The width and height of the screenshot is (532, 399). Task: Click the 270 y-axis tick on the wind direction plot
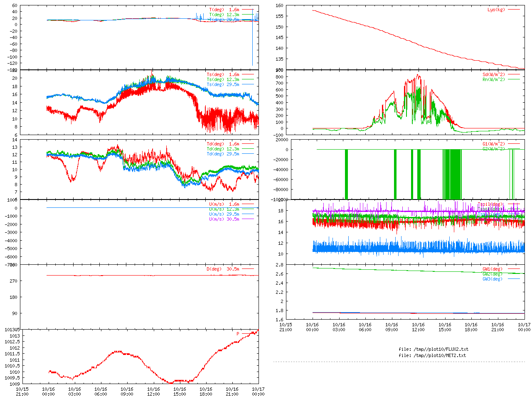point(14,281)
